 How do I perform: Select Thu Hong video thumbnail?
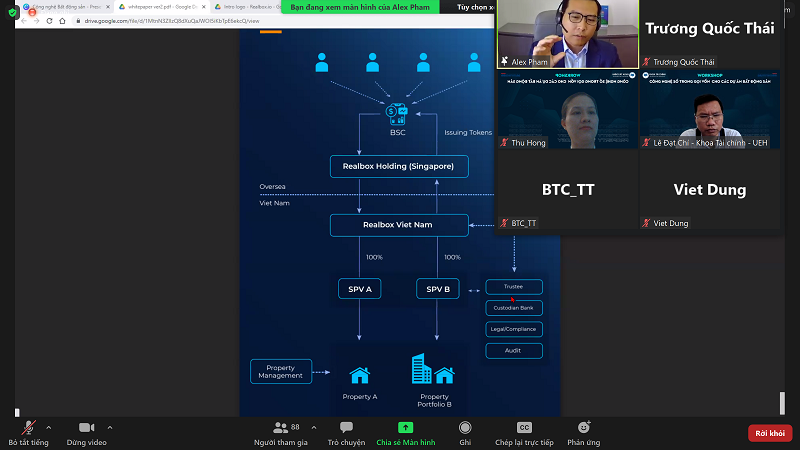click(x=568, y=109)
